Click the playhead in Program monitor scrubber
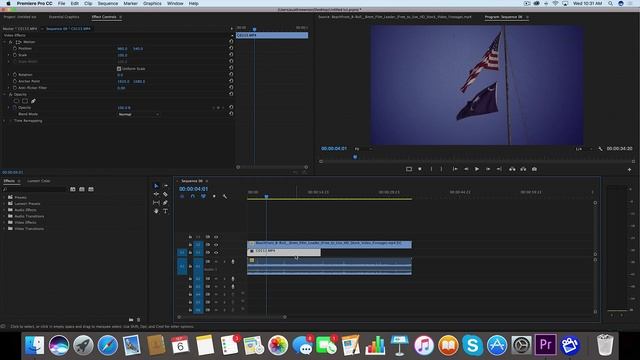640x360 pixels. click(355, 157)
